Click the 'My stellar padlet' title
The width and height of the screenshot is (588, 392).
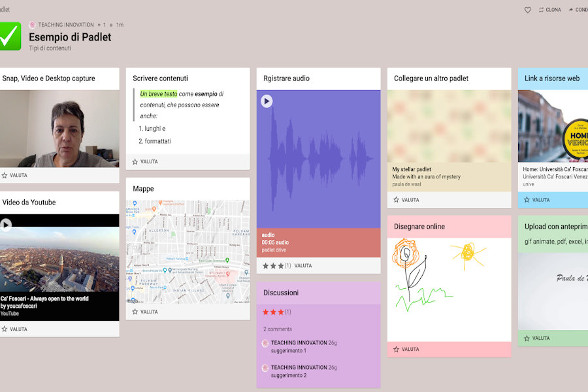(x=412, y=170)
